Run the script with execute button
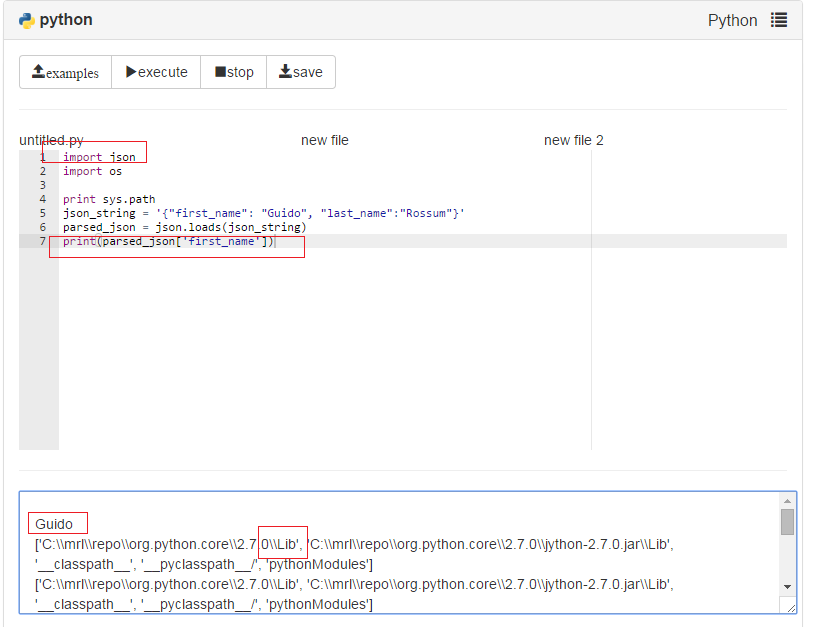Viewport: 828px width, 627px height. click(x=156, y=72)
